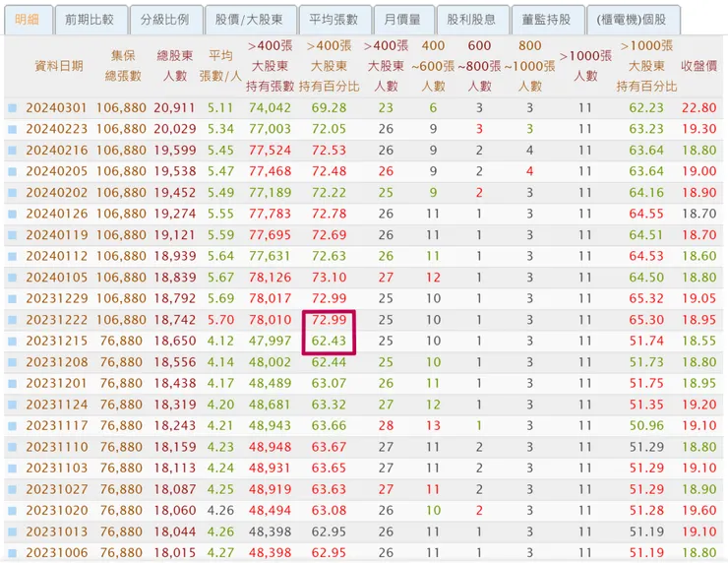Click the >400張大股東持有百分比 header
The image size is (728, 563).
click(330, 66)
